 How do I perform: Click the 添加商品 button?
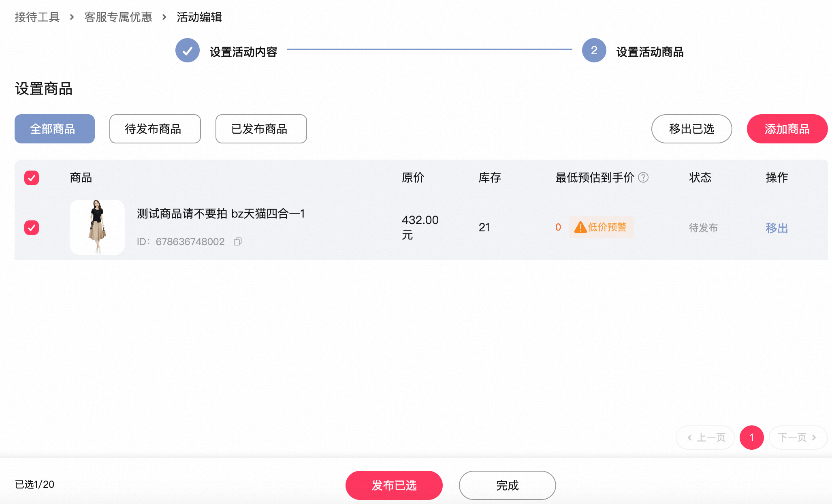coord(787,129)
